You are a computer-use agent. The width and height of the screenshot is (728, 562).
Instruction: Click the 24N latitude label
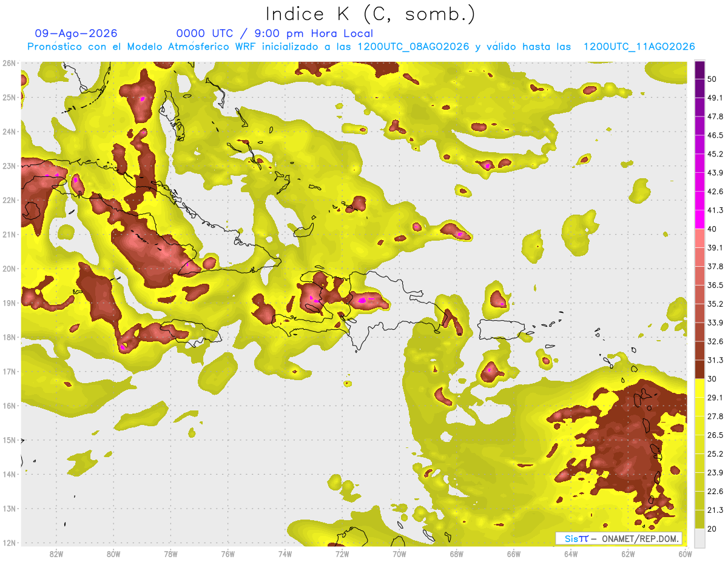tap(9, 132)
